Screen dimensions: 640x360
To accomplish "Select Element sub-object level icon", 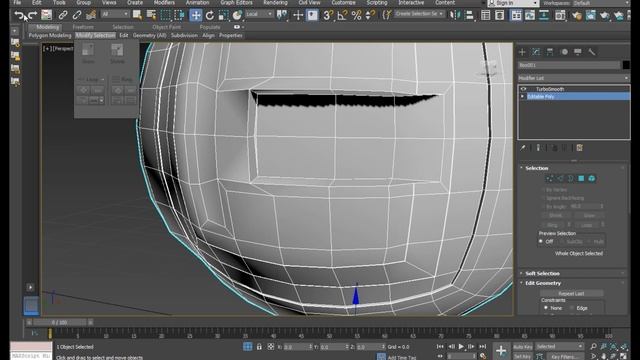I will coord(591,178).
